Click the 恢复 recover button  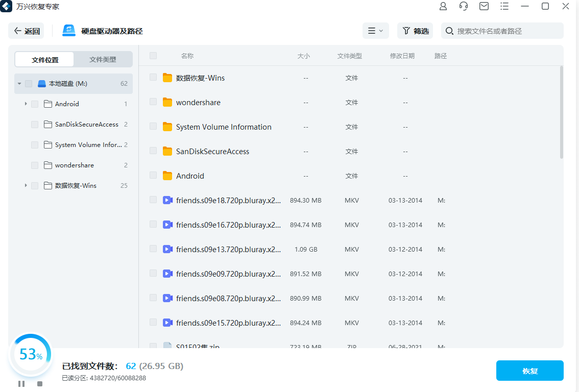coord(530,371)
